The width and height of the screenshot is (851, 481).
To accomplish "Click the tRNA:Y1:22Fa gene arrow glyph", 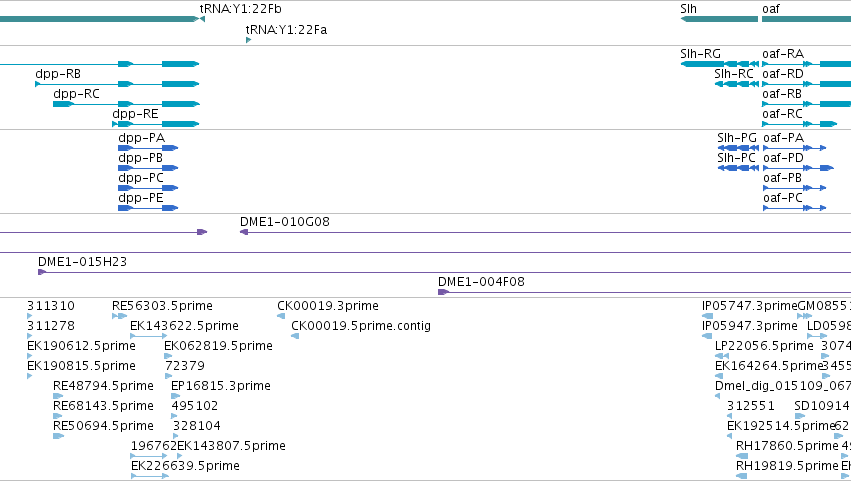I will [x=249, y=40].
